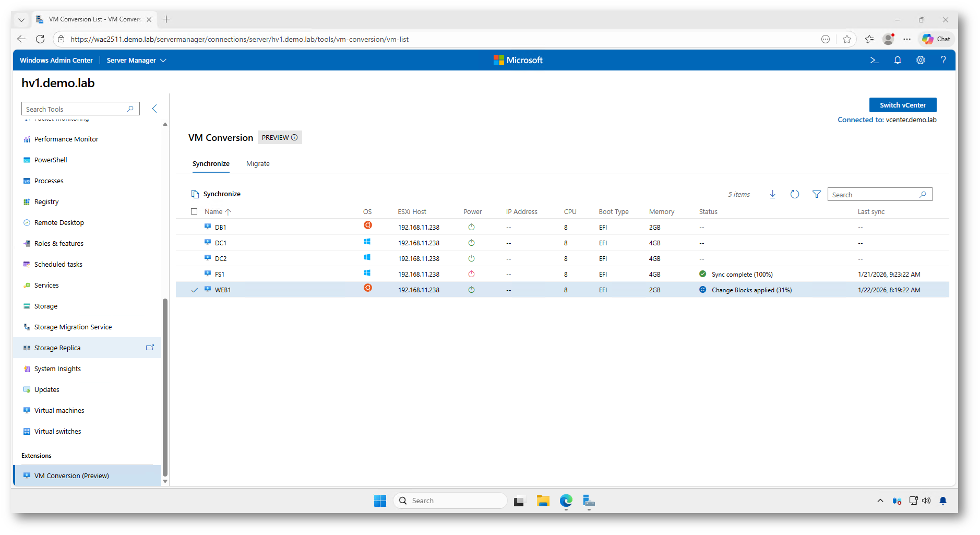Open the Settings gear in header
The height and width of the screenshot is (535, 980).
[x=921, y=61]
